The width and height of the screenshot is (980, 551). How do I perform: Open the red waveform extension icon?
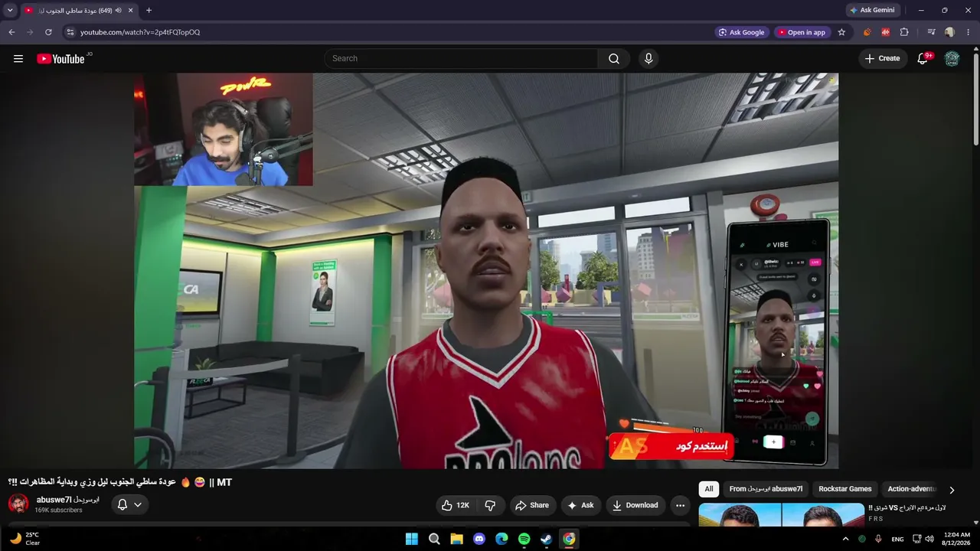coord(885,32)
